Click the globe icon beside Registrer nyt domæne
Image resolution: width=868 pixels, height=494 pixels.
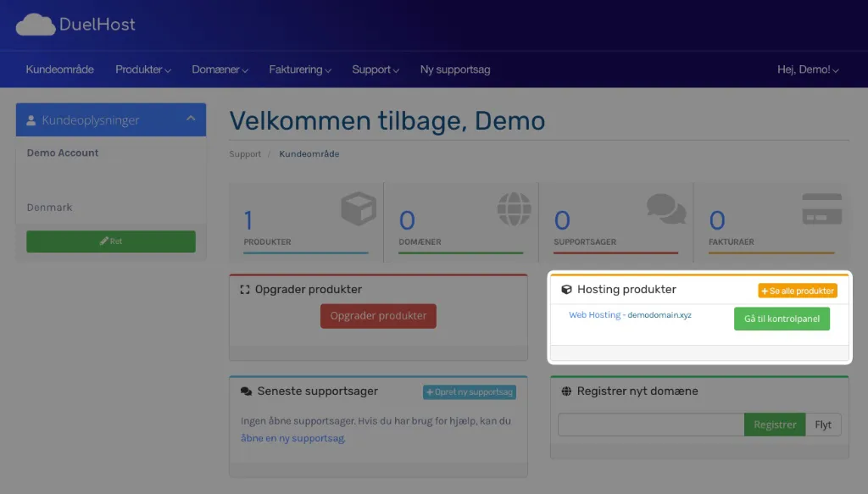566,391
